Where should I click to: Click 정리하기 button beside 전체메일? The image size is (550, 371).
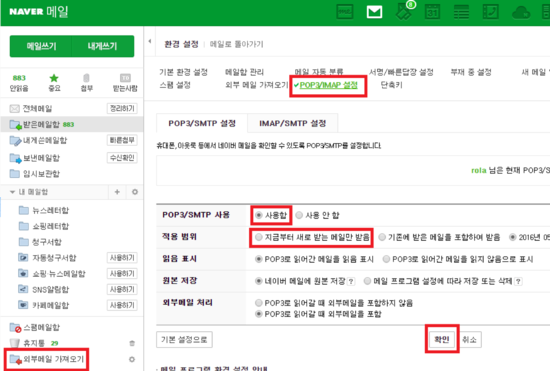tap(122, 108)
